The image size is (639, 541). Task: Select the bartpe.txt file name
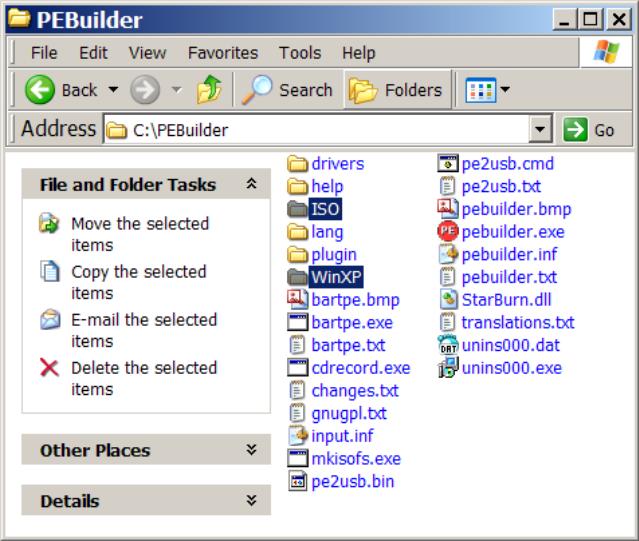[x=348, y=345]
